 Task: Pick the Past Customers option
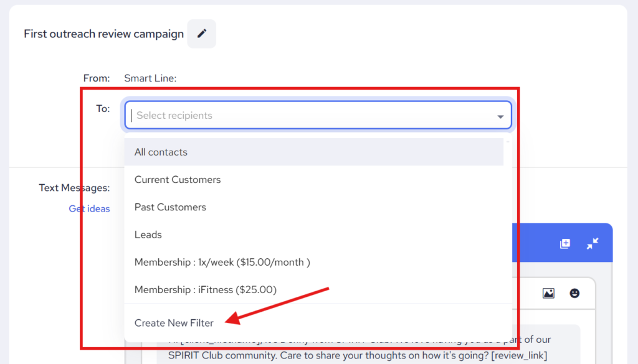click(x=170, y=207)
